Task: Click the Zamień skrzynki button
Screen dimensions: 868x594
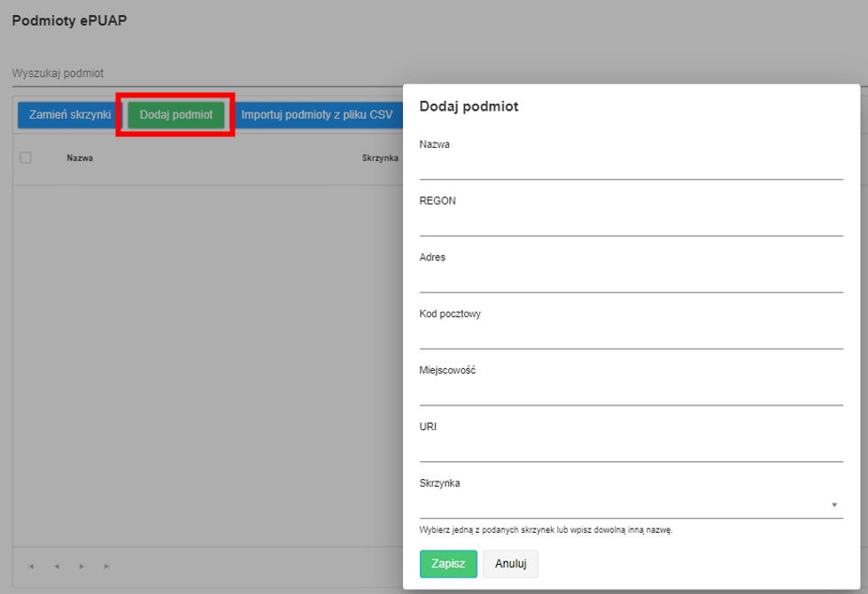Action: (70, 114)
